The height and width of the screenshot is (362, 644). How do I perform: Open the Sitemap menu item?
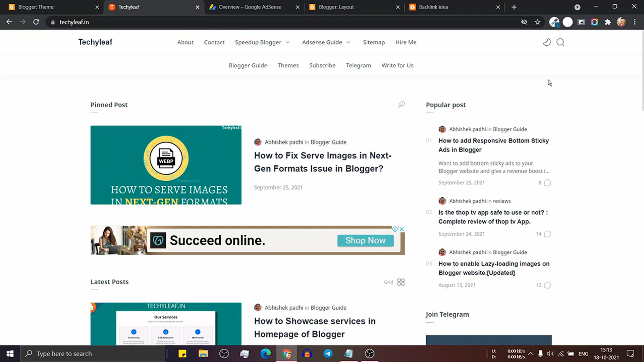pos(374,42)
